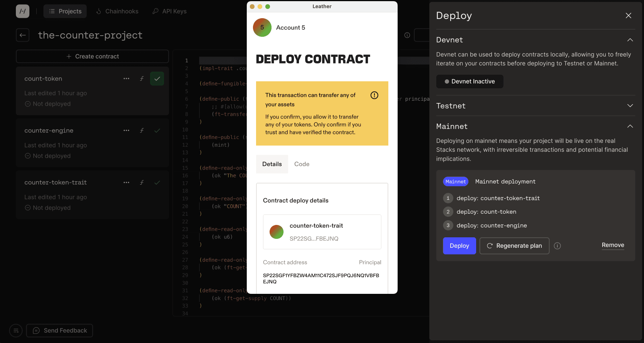This screenshot has height=343, width=644.
Task: Switch to the Details tab in Leather
Action: [x=272, y=164]
